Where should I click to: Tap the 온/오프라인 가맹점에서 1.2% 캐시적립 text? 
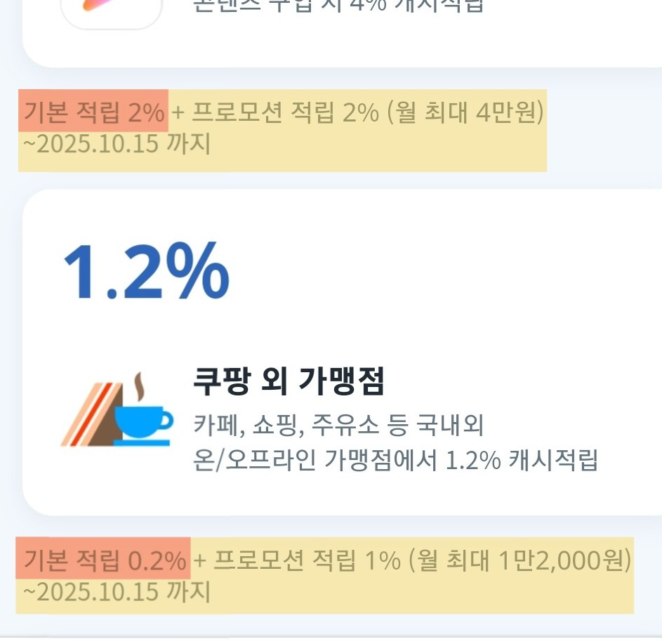point(395,460)
